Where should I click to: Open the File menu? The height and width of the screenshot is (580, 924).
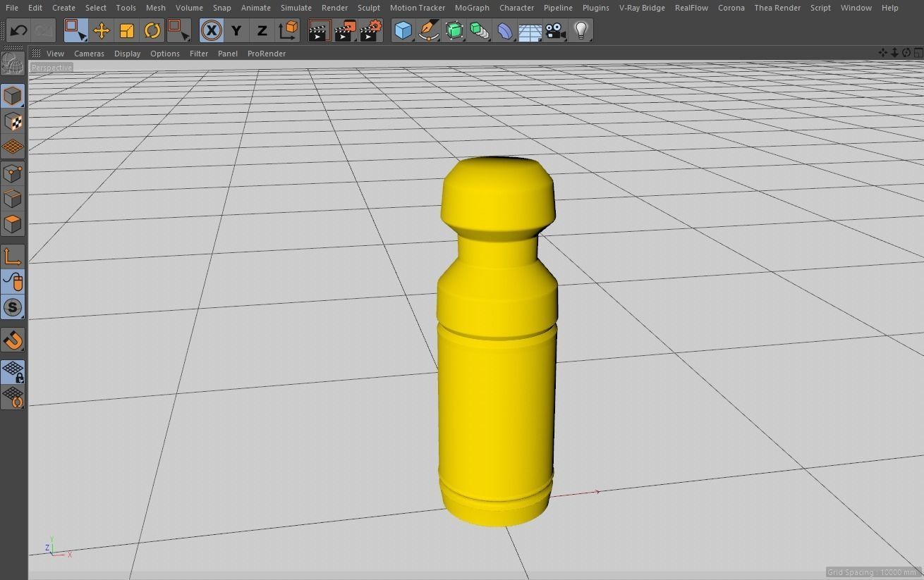pyautogui.click(x=12, y=8)
